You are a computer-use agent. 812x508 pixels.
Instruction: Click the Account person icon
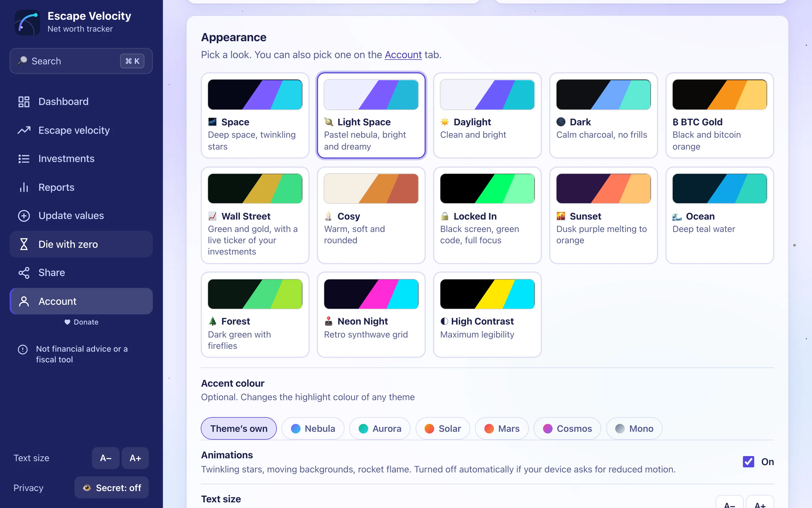point(24,301)
